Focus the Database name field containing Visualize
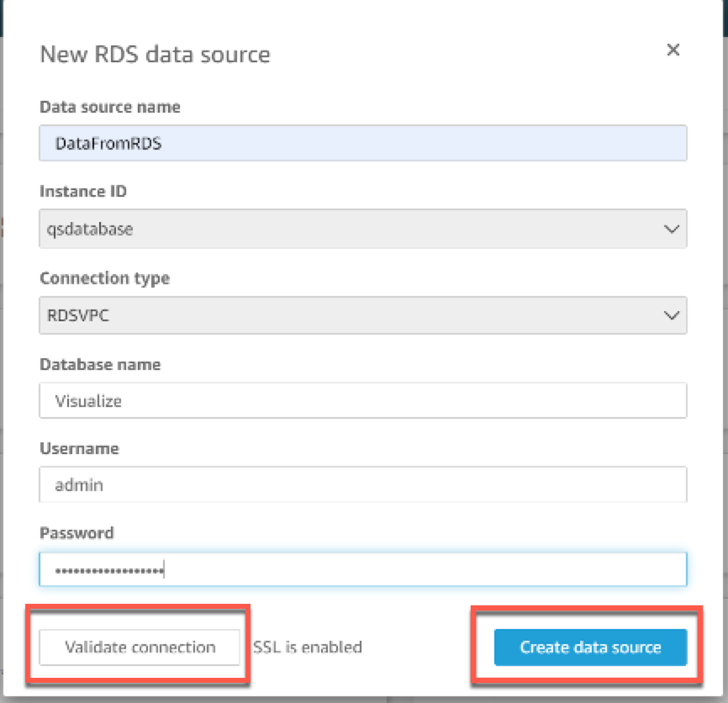Image resolution: width=728 pixels, height=703 pixels. (362, 401)
